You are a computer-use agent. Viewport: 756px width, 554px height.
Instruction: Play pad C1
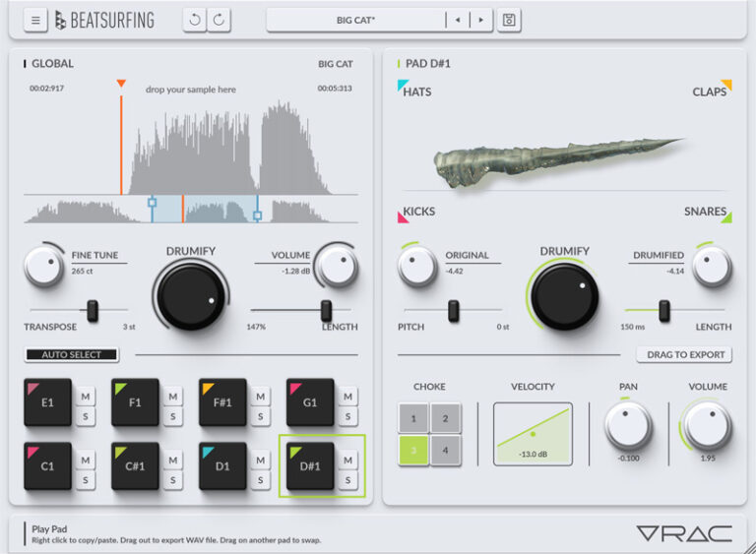47,466
